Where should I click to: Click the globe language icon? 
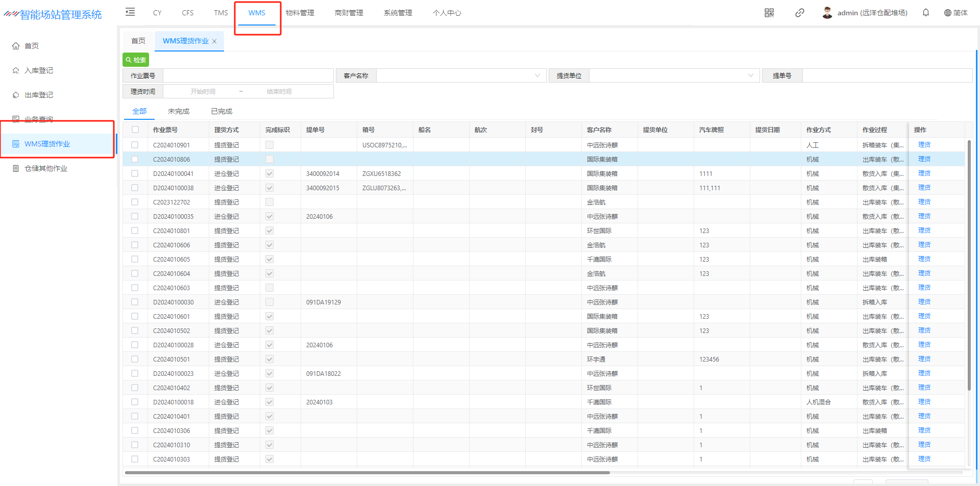(x=948, y=13)
